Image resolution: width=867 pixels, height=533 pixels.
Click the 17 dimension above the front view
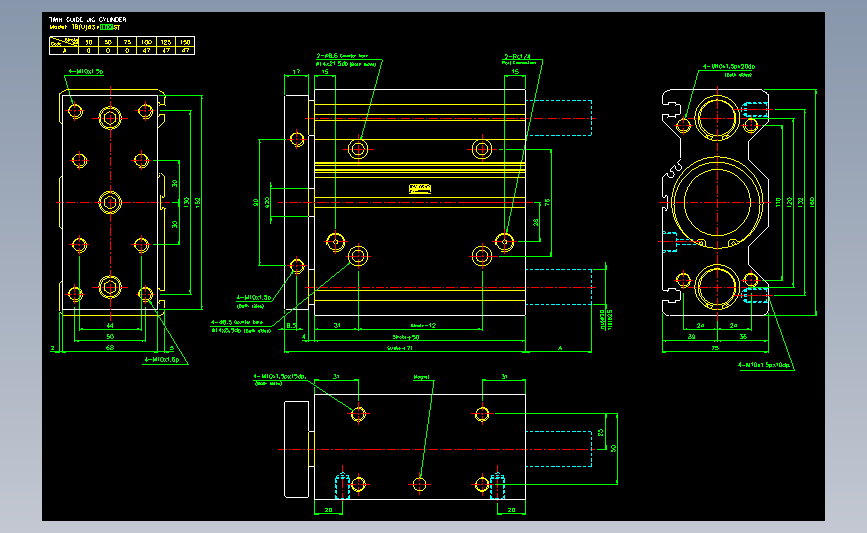coord(296,72)
